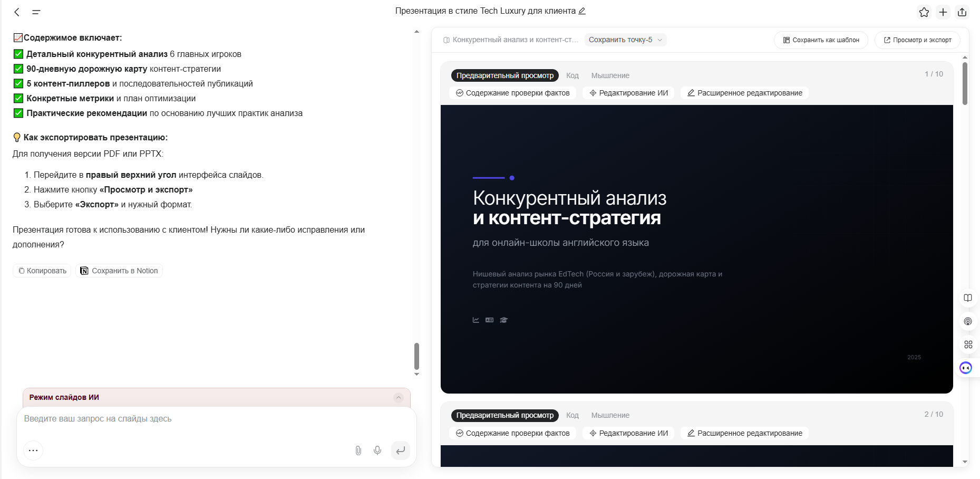Click Редактирование ИИ on slide 2

(628, 433)
